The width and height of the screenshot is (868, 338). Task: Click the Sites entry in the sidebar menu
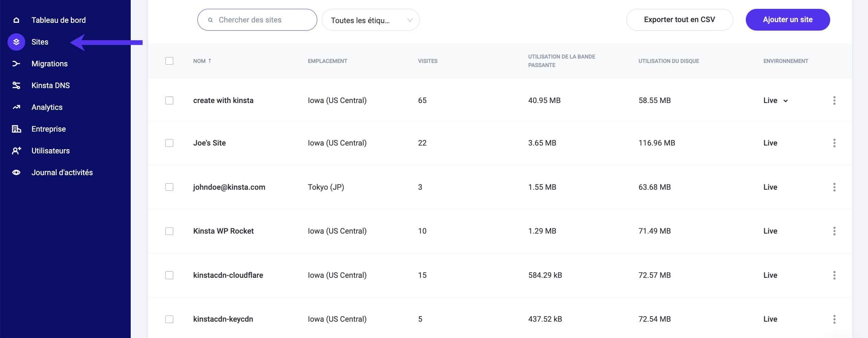pyautogui.click(x=39, y=42)
